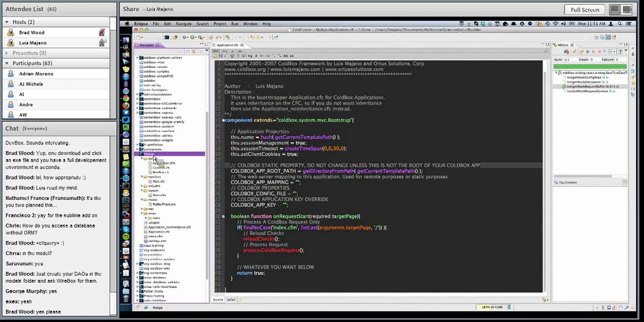The width and height of the screenshot is (644, 322).
Task: Fold the component block at line 13
Action: coord(223,120)
